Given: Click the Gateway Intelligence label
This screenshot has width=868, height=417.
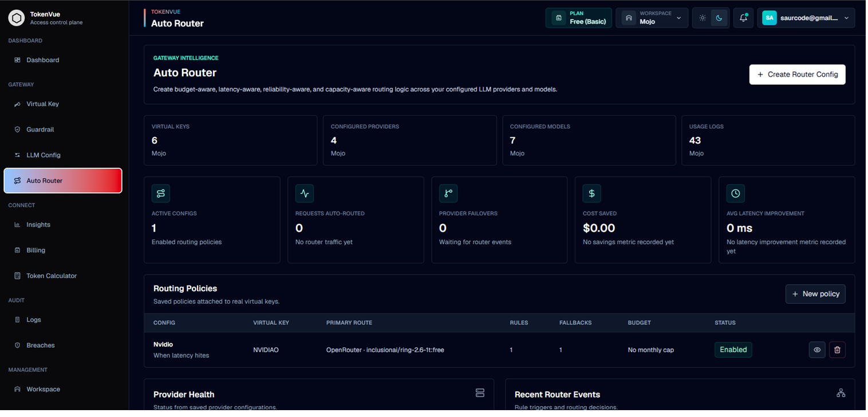Looking at the screenshot, I should point(186,58).
